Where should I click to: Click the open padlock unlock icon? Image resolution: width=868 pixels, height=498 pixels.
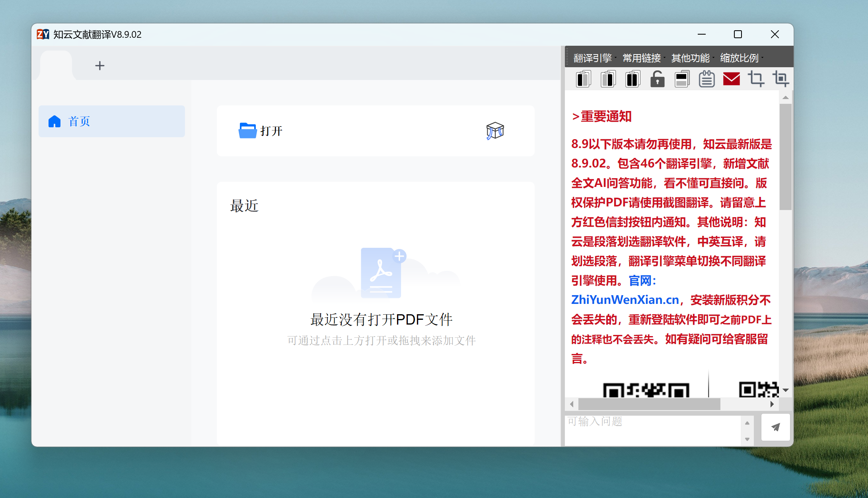657,79
